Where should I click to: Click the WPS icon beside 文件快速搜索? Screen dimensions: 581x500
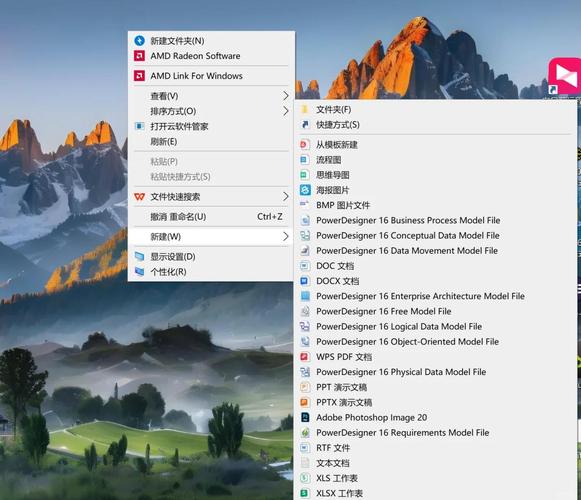139,197
